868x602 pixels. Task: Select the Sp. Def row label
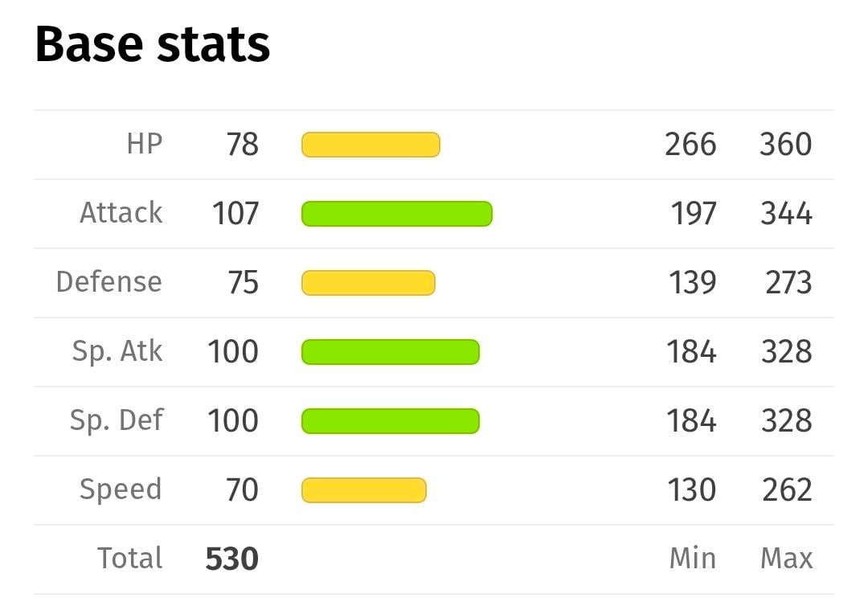point(117,420)
